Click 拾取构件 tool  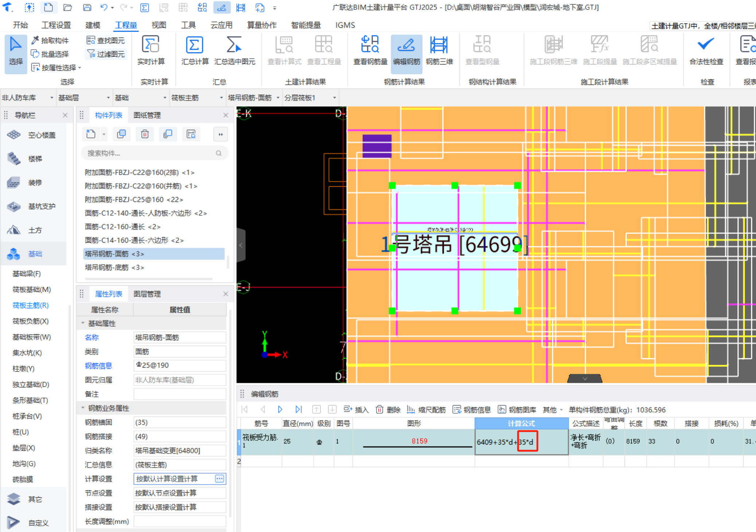50,40
